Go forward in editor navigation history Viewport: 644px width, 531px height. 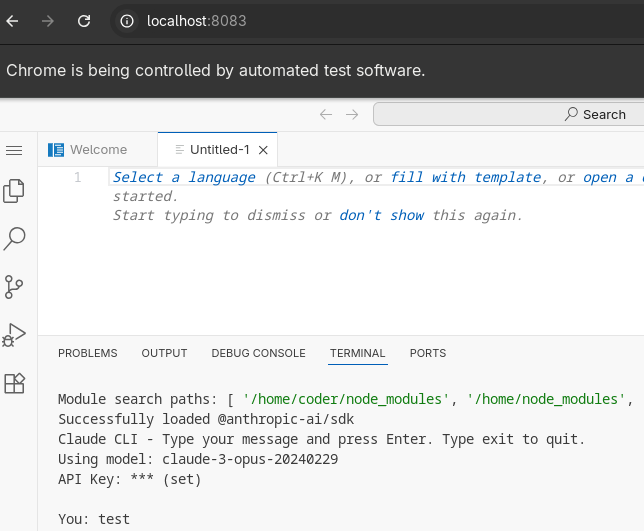click(352, 114)
